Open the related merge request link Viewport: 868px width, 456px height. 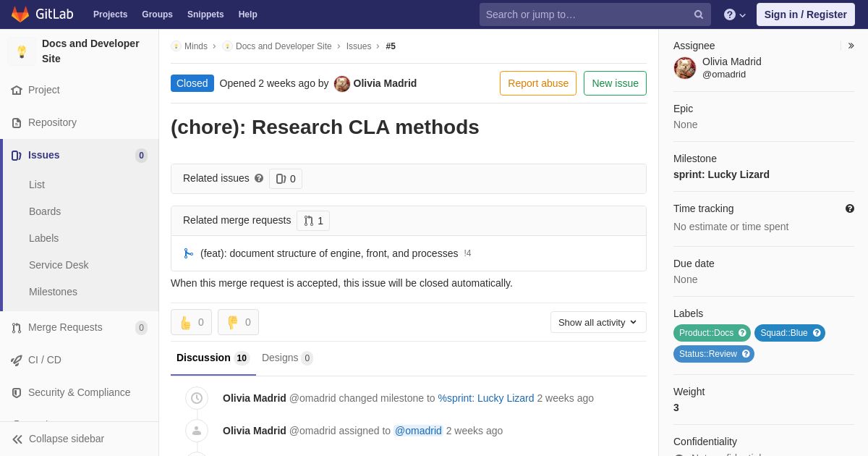pyautogui.click(x=329, y=253)
